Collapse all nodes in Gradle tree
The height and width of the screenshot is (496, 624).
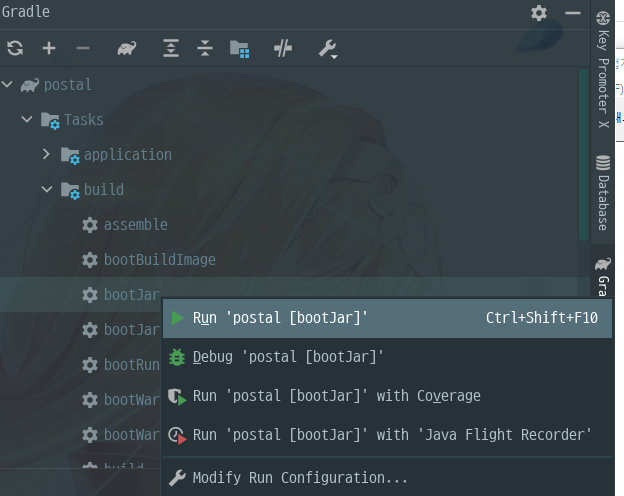(x=205, y=48)
